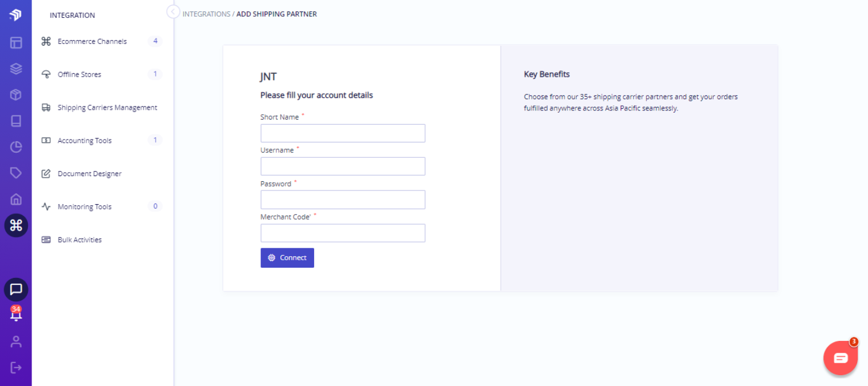This screenshot has width=868, height=386.
Task: Open the package box icon in left rail
Action: [16, 95]
